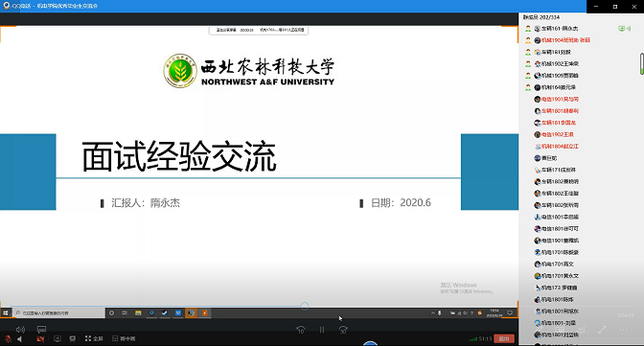Screen dimensions: 644x346
Task: Click the member list scrollbar thumb
Action: point(641,63)
